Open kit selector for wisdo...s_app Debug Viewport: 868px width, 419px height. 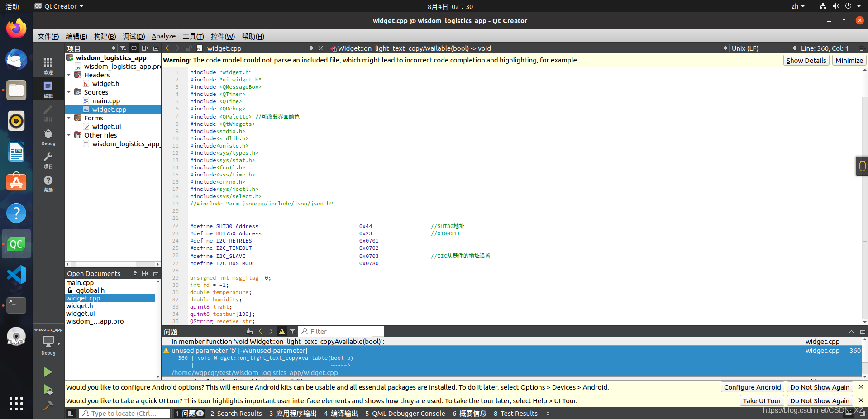pos(48,342)
